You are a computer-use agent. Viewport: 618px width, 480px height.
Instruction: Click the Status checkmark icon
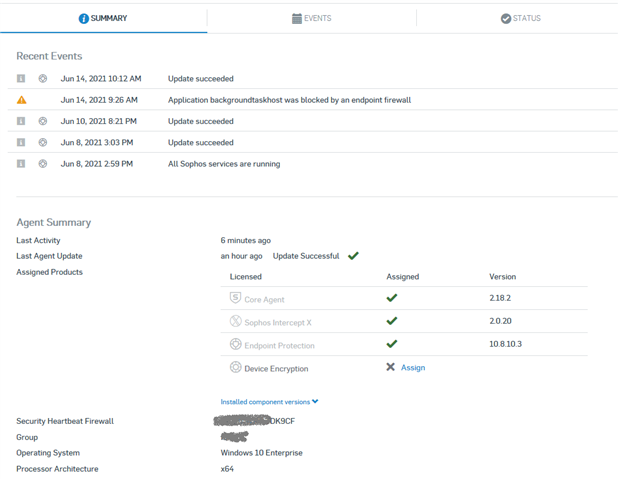coord(506,19)
